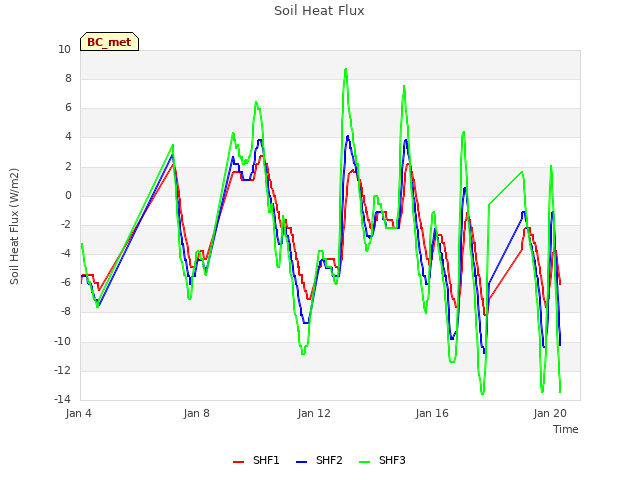
Task: Select the Soil Heat Flux chart title
Action: point(319,11)
